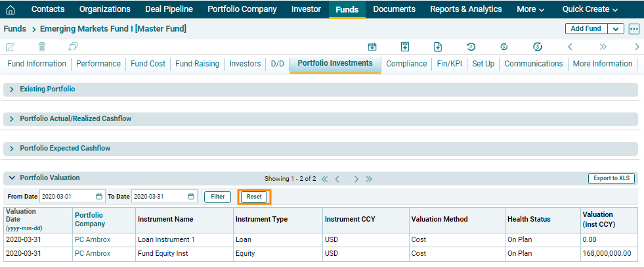
Task: Open the Add Fund dropdown arrow
Action: tap(616, 29)
